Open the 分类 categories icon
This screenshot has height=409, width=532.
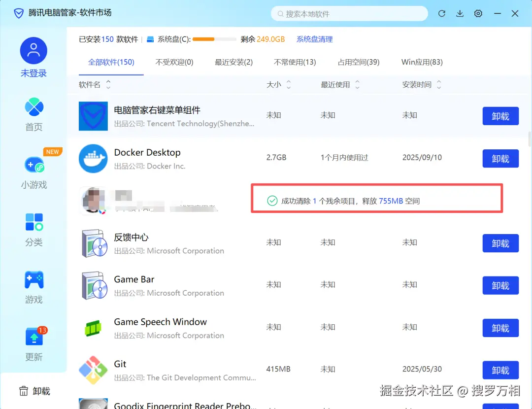click(34, 222)
